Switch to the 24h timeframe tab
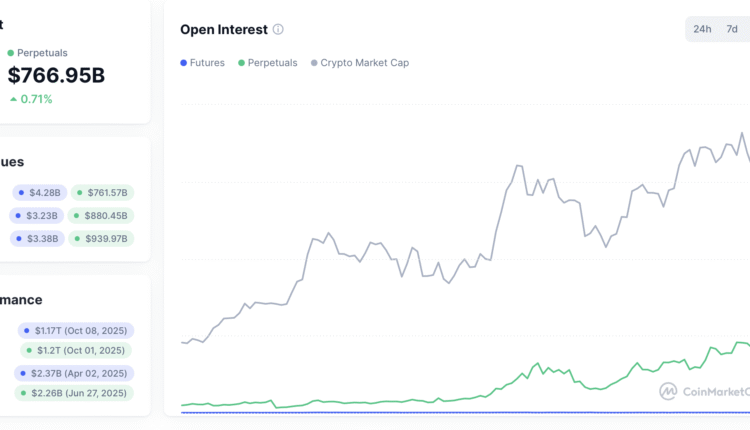750x430 pixels. 702,29
